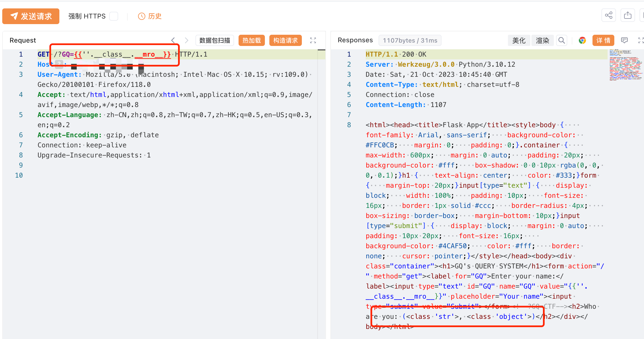Click the 1107bytes / 31ms size badge

[x=410, y=40]
